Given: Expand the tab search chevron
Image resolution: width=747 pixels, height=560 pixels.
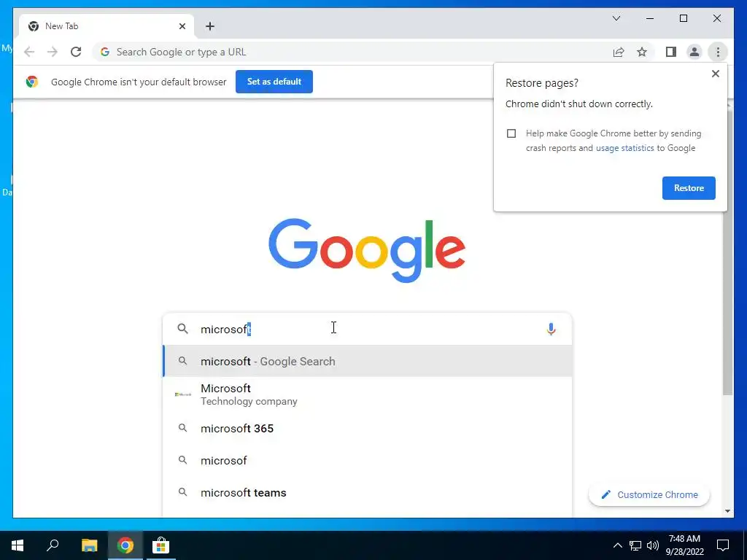Looking at the screenshot, I should click(616, 18).
